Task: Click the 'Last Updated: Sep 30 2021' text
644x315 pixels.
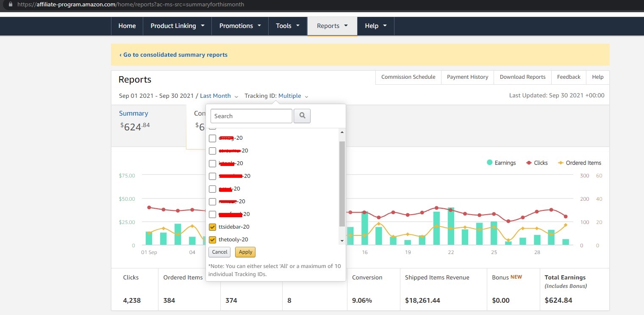Action: pyautogui.click(x=557, y=96)
